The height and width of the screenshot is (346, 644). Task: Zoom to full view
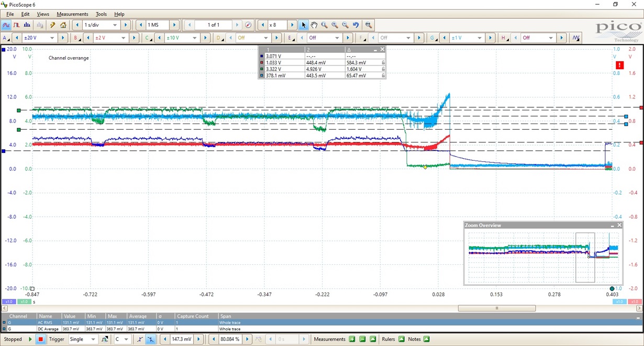tap(369, 25)
